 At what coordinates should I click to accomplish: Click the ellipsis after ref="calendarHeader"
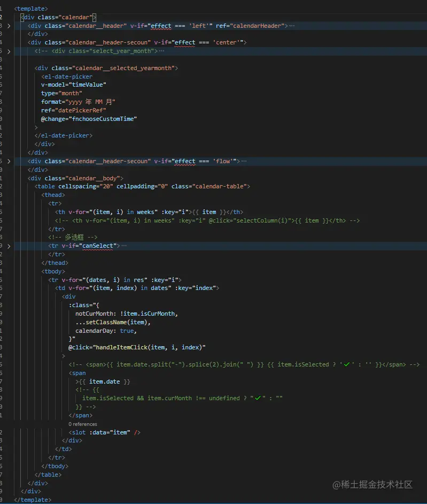click(x=292, y=26)
